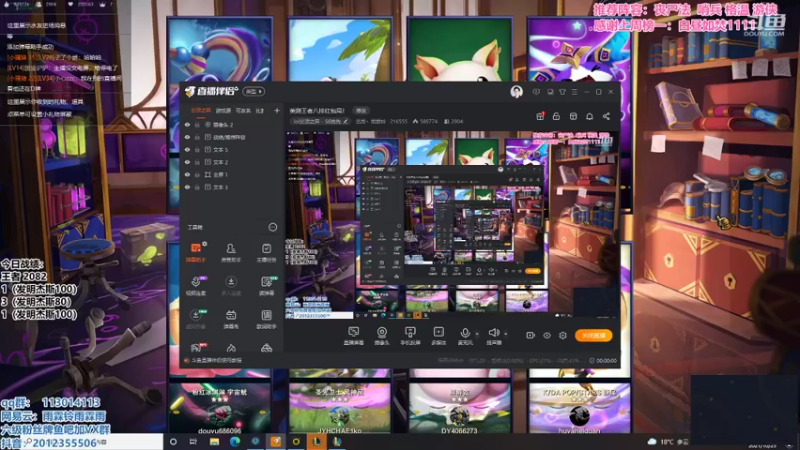Toggle the preview eye icon in bottom bar
This screenshot has width=800, height=450.
coord(546,335)
